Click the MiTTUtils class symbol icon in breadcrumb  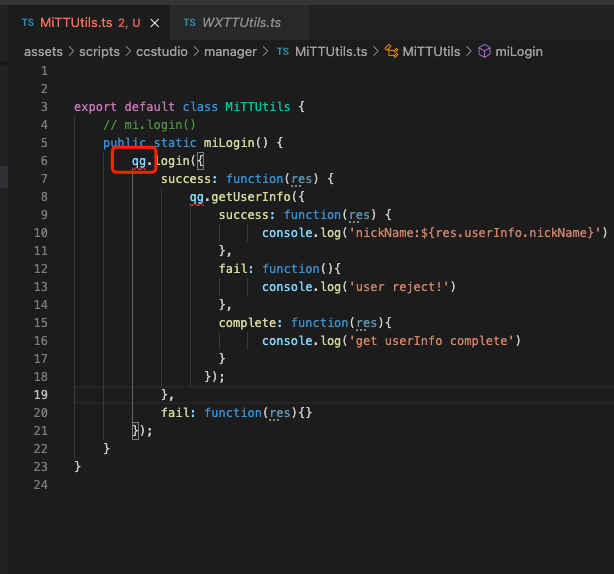[392, 51]
